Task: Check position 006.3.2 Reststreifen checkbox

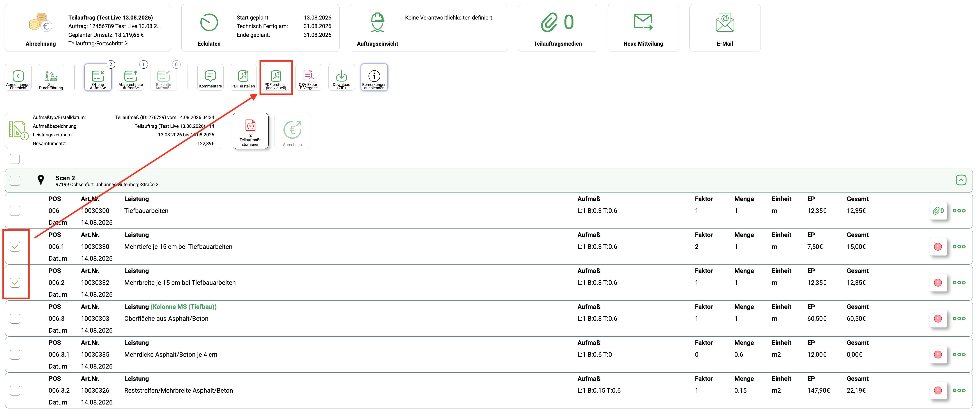Action: [15, 391]
